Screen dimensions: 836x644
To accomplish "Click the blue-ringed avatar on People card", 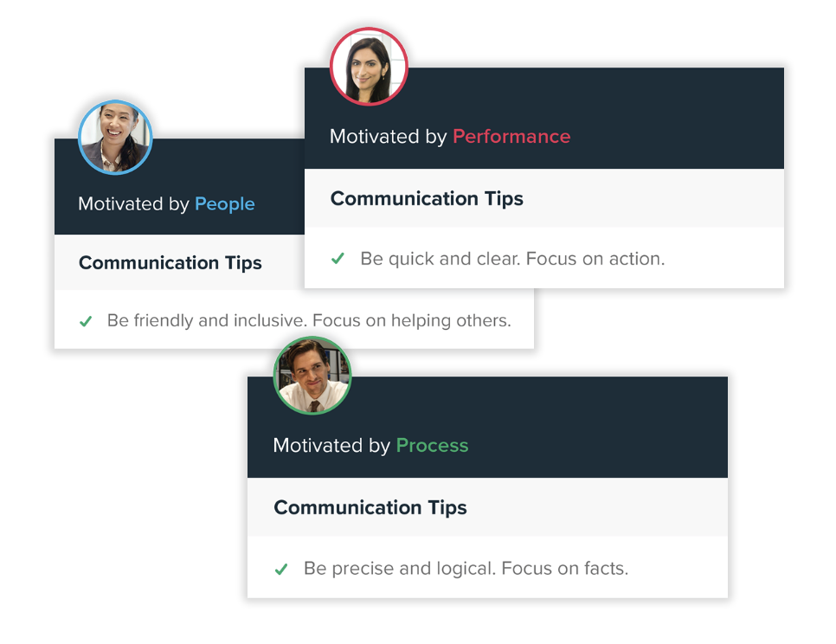I will pyautogui.click(x=115, y=137).
